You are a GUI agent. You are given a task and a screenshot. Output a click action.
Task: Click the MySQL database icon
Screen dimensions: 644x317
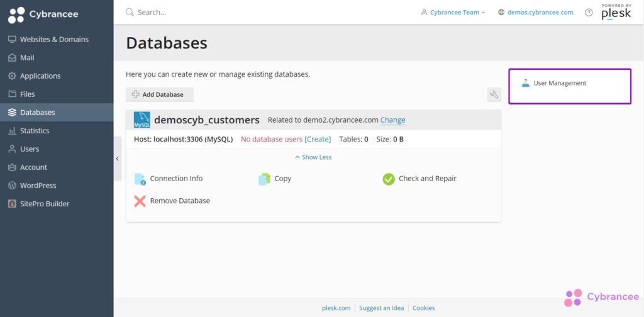[142, 120]
